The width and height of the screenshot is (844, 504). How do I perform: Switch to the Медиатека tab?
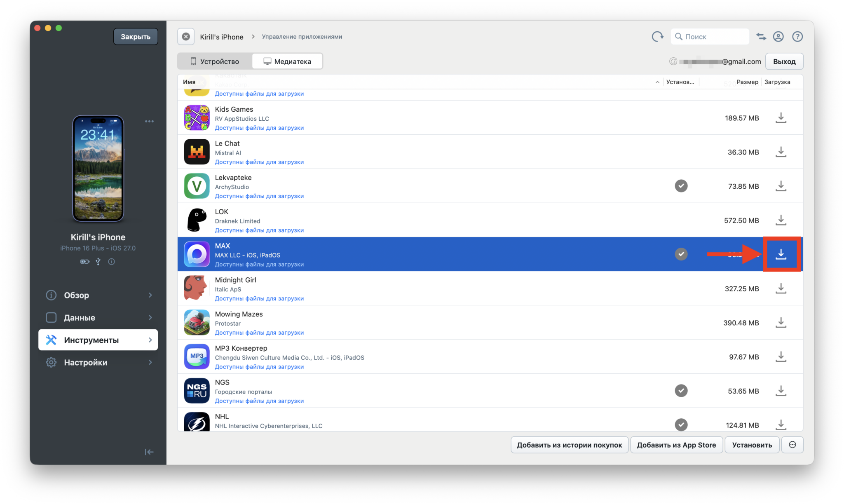tap(287, 61)
